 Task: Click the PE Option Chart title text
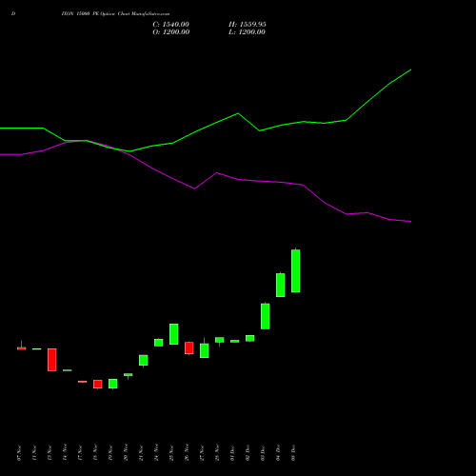[x=115, y=14]
